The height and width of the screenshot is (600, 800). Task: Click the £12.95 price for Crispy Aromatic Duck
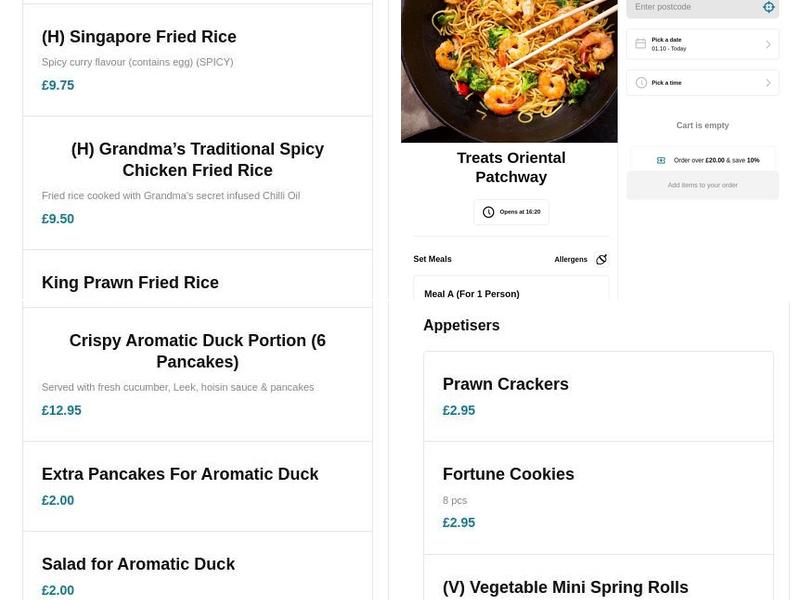[61, 410]
